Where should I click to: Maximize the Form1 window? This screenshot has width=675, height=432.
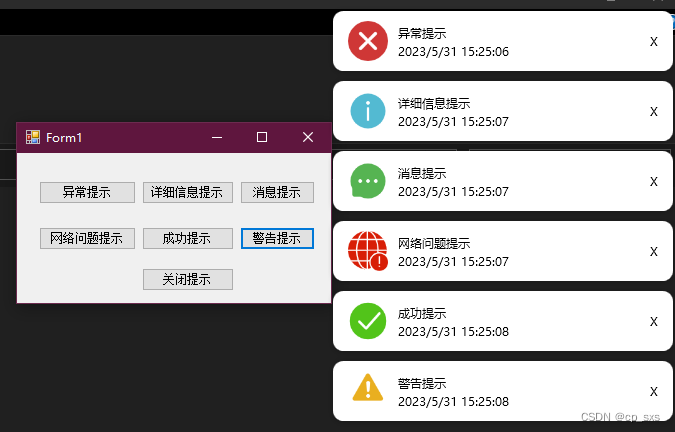point(262,137)
